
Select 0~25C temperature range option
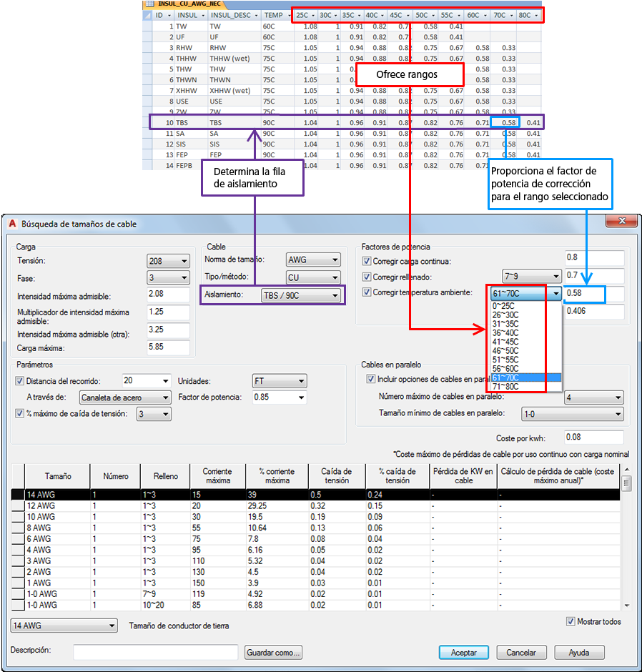pyautogui.click(x=526, y=306)
